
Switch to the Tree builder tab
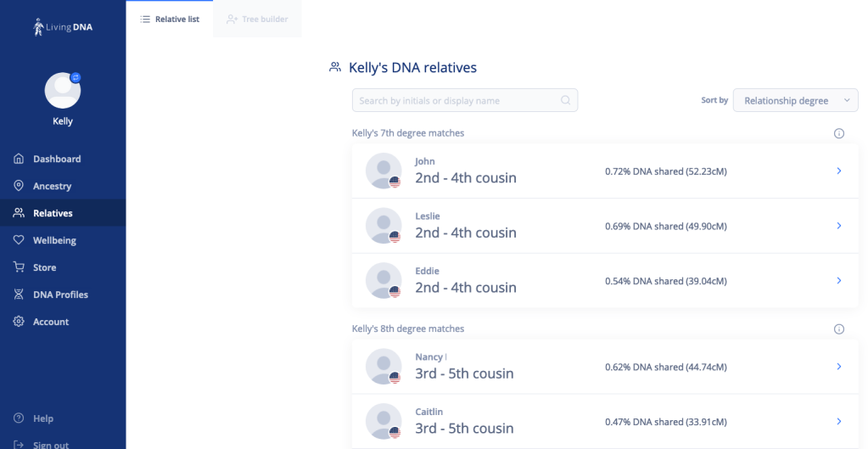(256, 19)
